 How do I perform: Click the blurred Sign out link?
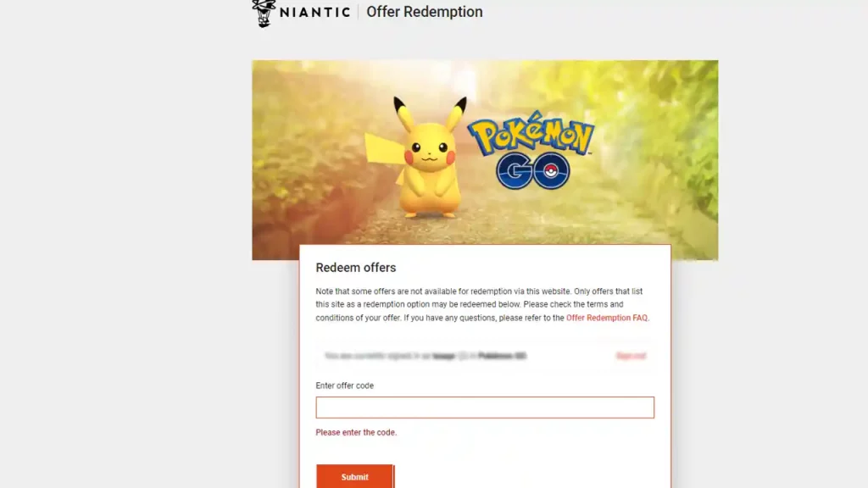coord(631,356)
